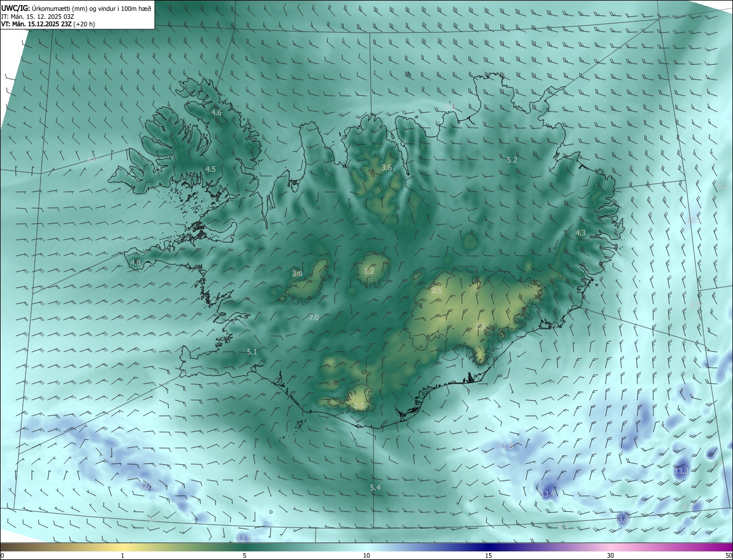Click the 5.1 precipitation value
The height and width of the screenshot is (560, 733).
click(x=252, y=352)
